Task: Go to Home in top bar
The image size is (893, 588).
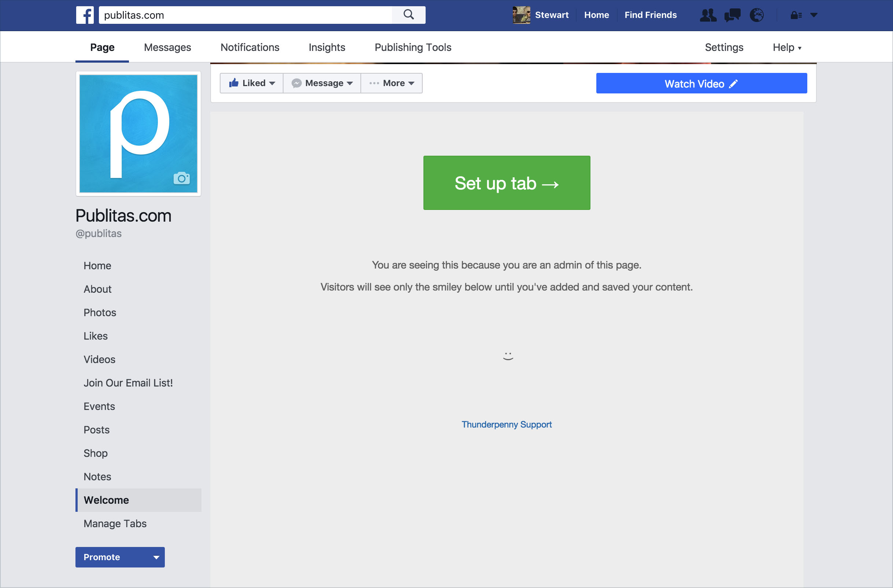Action: pyautogui.click(x=596, y=15)
